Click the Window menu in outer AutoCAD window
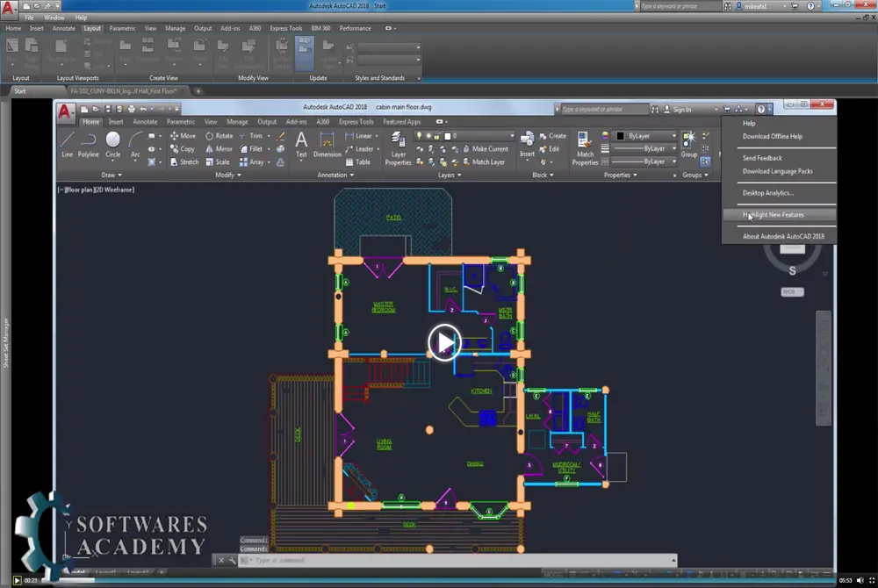 point(54,18)
